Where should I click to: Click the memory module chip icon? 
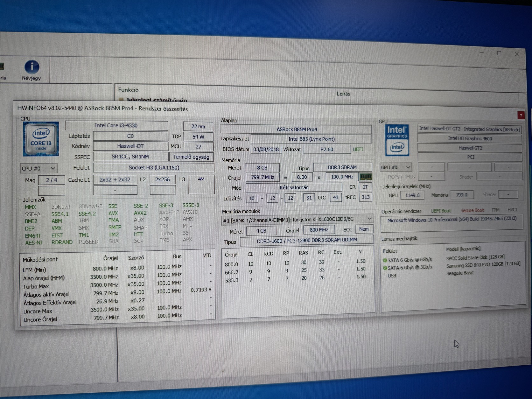tap(366, 177)
